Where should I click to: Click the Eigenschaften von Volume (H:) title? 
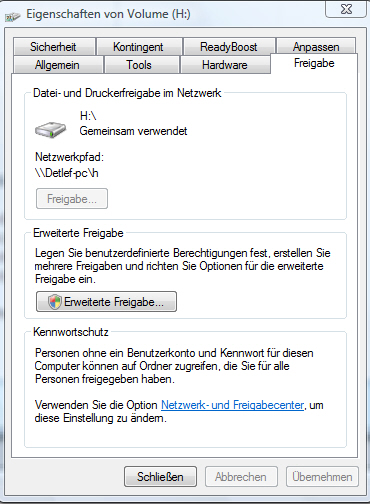point(108,14)
